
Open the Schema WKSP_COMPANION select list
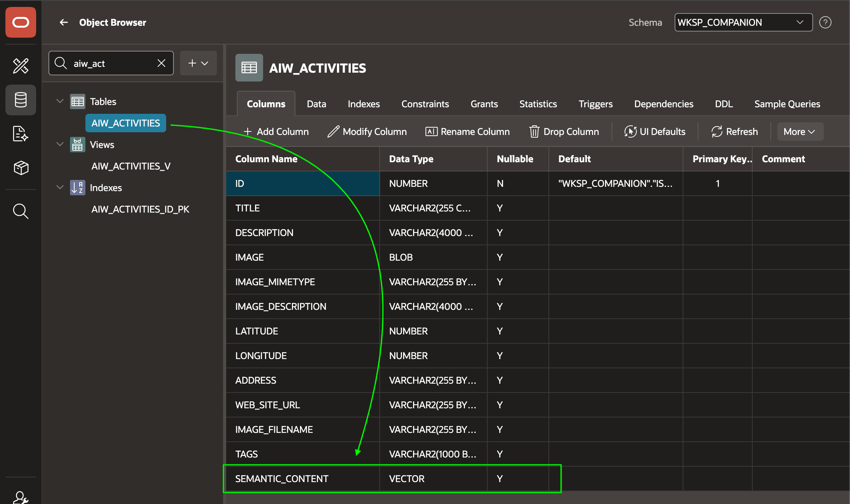click(x=743, y=22)
